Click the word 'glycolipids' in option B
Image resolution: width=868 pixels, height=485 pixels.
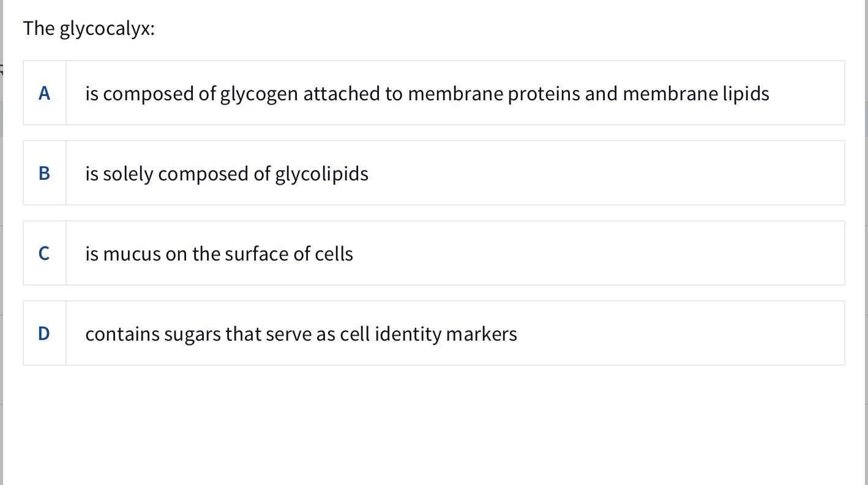[321, 174]
